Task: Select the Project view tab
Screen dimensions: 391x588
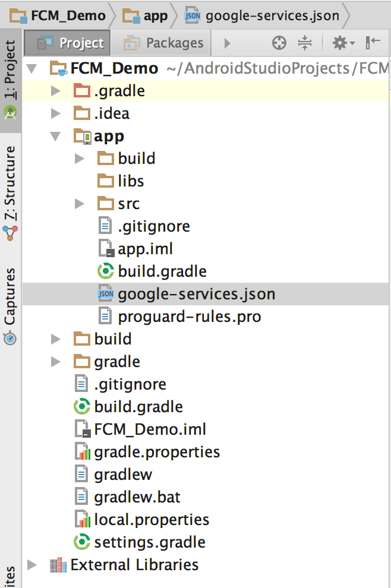Action: pyautogui.click(x=68, y=43)
